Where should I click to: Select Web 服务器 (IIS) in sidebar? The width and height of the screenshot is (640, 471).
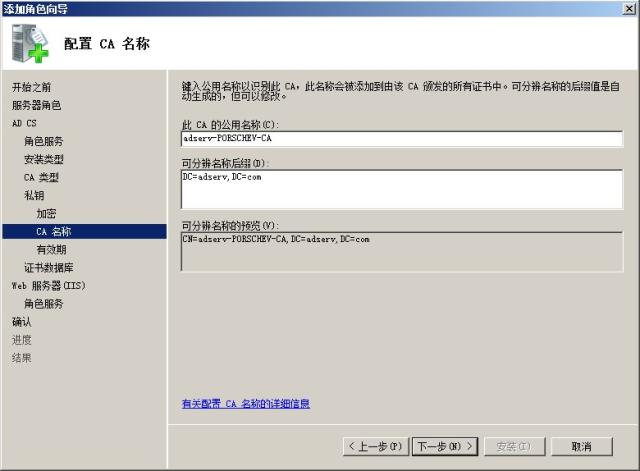49,286
